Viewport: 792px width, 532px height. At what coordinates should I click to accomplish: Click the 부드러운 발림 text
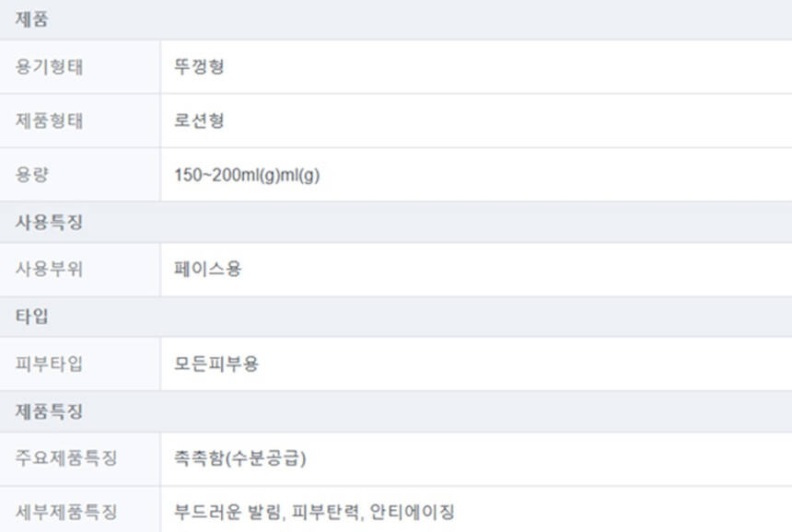click(227, 512)
